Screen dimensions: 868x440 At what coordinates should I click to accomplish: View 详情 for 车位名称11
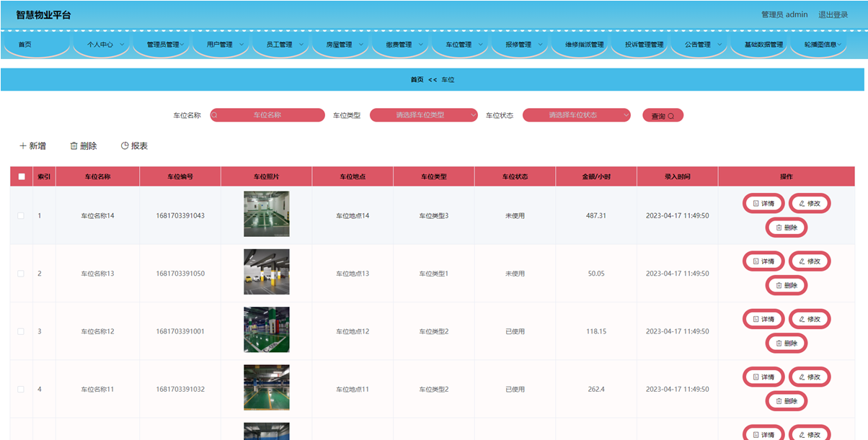[x=763, y=377]
